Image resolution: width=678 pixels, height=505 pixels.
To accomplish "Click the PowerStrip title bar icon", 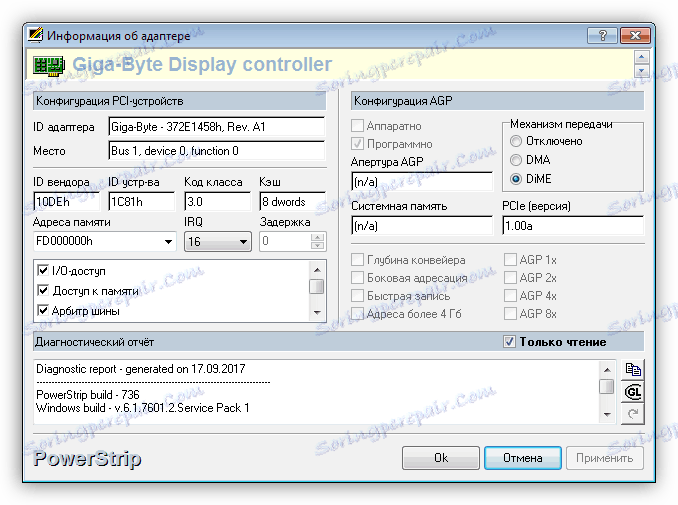I will (x=35, y=35).
